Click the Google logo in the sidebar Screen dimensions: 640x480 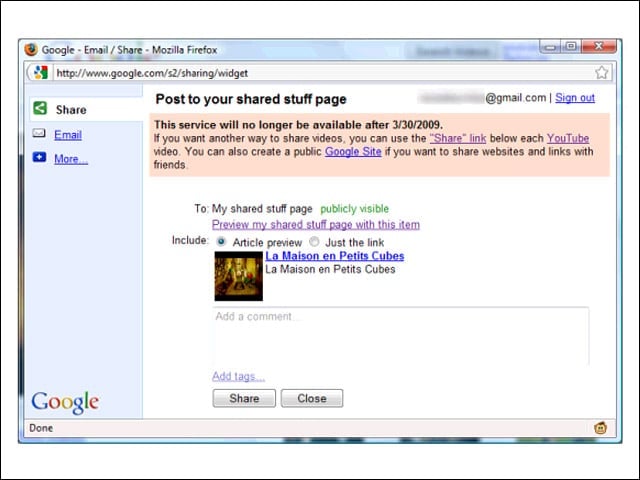(65, 402)
